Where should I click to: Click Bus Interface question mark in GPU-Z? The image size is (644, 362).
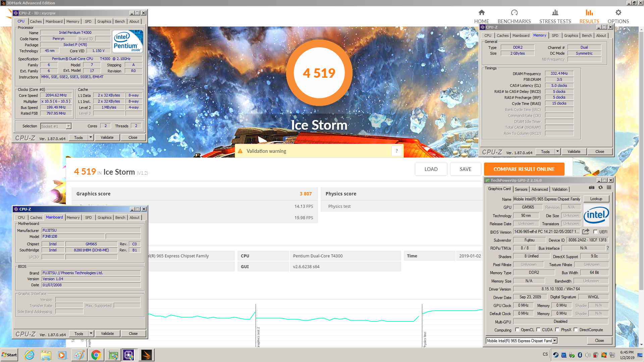tap(607, 248)
